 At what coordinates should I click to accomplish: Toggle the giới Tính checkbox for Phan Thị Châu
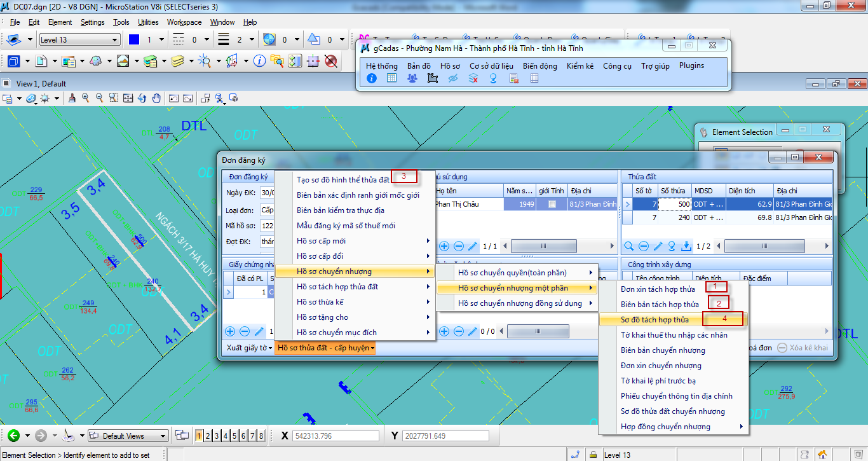coord(552,204)
